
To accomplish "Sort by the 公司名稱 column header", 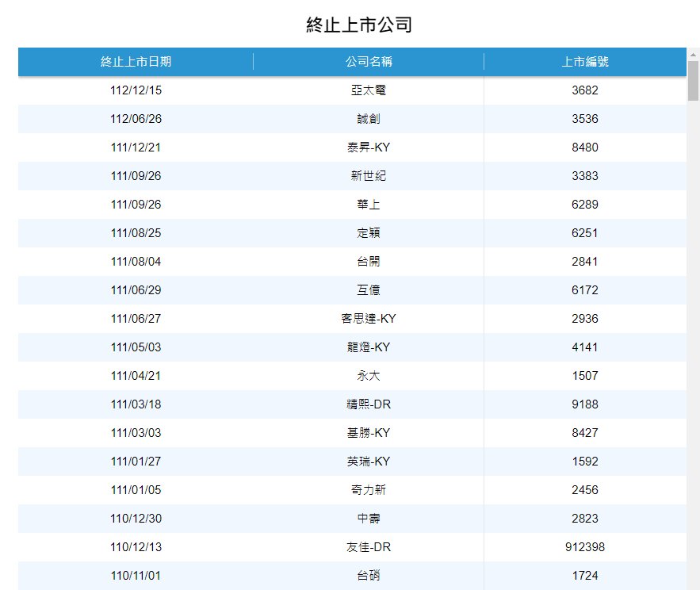I will pos(369,62).
